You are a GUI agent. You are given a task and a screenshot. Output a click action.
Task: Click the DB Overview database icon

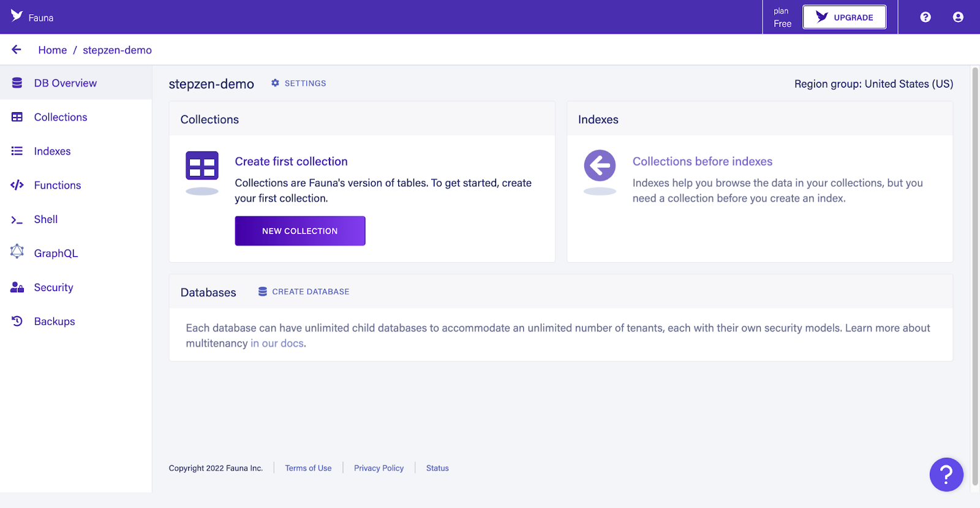pos(17,83)
